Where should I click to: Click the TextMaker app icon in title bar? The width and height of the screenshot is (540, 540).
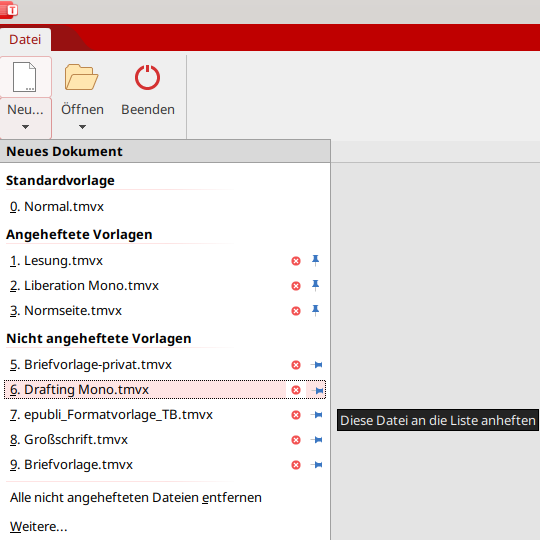(x=9, y=10)
